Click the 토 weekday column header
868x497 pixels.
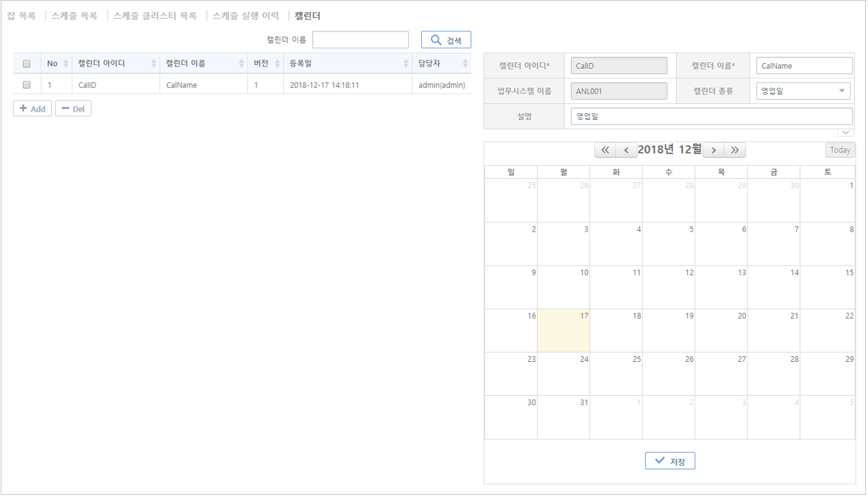pos(828,172)
